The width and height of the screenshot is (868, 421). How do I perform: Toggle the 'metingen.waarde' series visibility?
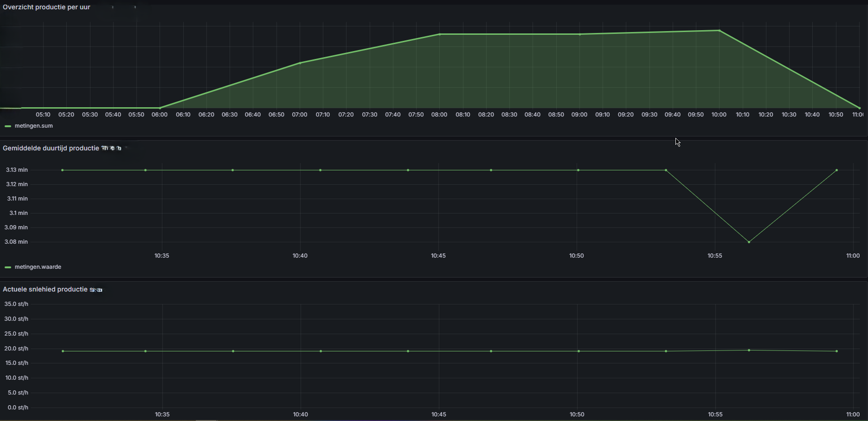[x=38, y=266]
